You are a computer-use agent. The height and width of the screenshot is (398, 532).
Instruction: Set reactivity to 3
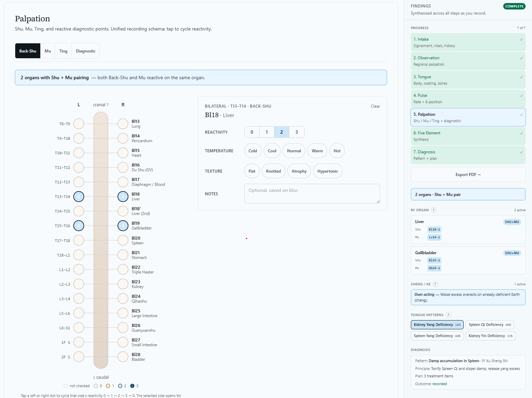(297, 132)
